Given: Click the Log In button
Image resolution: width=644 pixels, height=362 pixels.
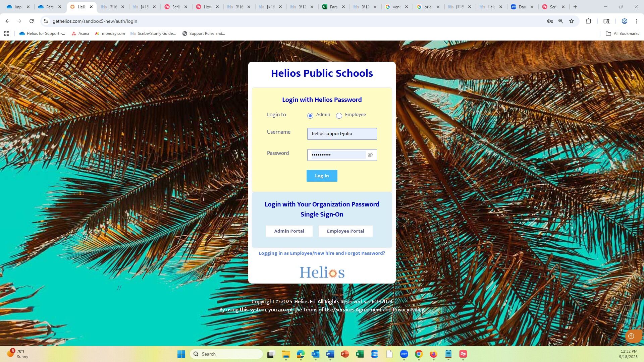Looking at the screenshot, I should point(322,176).
